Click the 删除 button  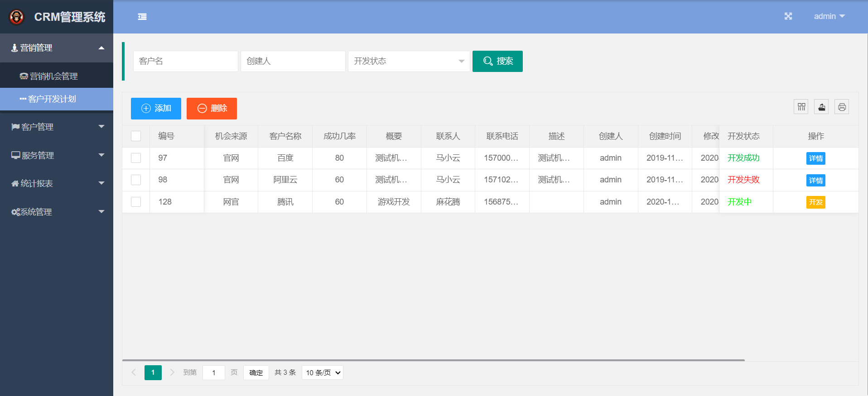212,109
